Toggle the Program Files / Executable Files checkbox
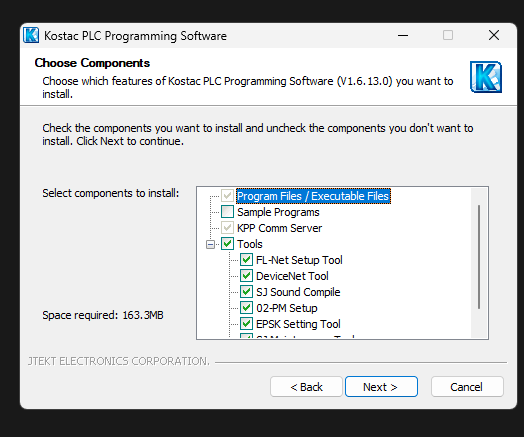This screenshot has height=437, width=524. click(x=227, y=196)
